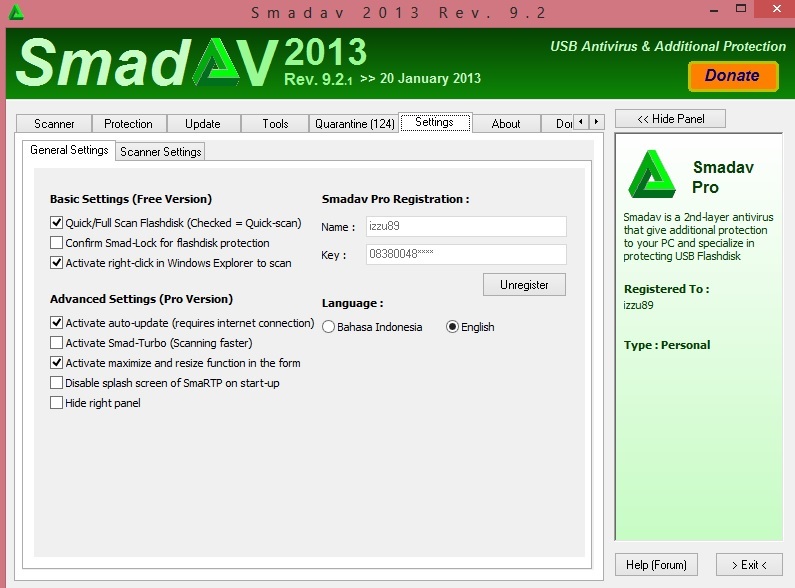Select the Settings tab
This screenshot has width=795, height=588.
435,122
